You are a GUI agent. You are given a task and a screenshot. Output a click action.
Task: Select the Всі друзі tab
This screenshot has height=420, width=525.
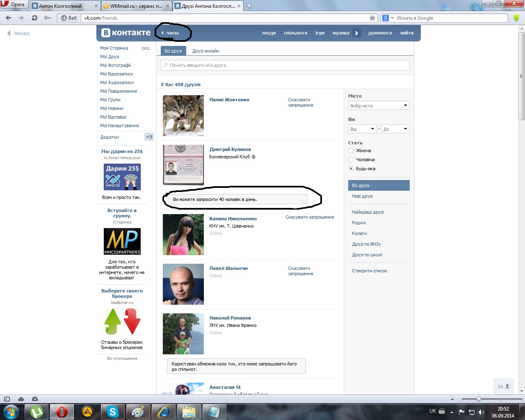173,51
